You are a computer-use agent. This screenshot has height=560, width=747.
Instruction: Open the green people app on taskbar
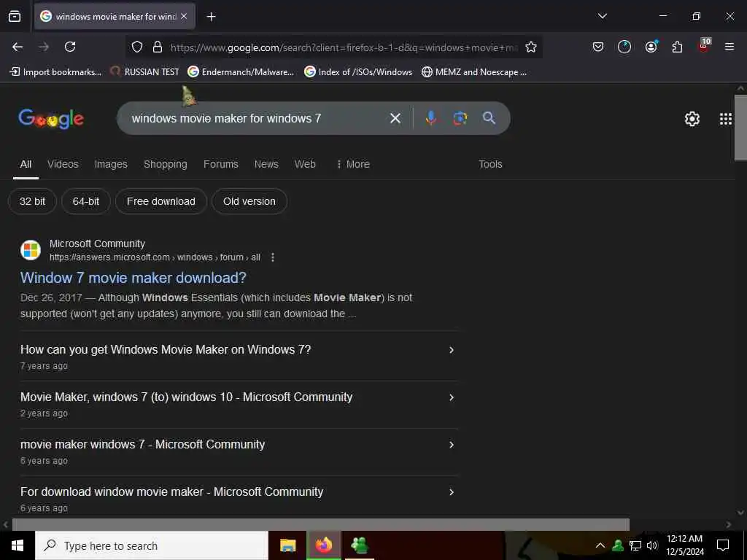coord(359,545)
